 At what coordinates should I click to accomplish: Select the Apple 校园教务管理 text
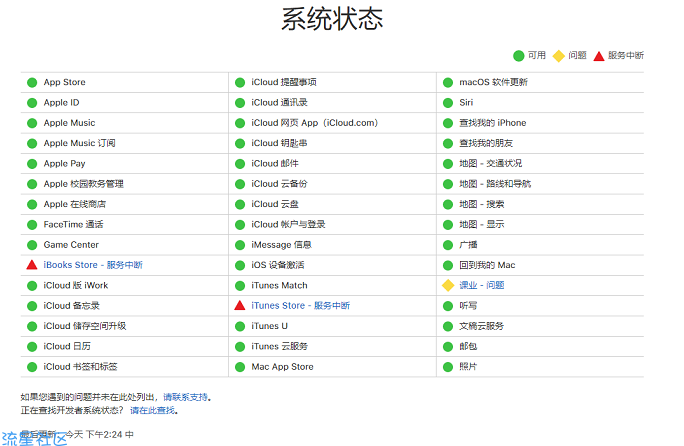84,184
